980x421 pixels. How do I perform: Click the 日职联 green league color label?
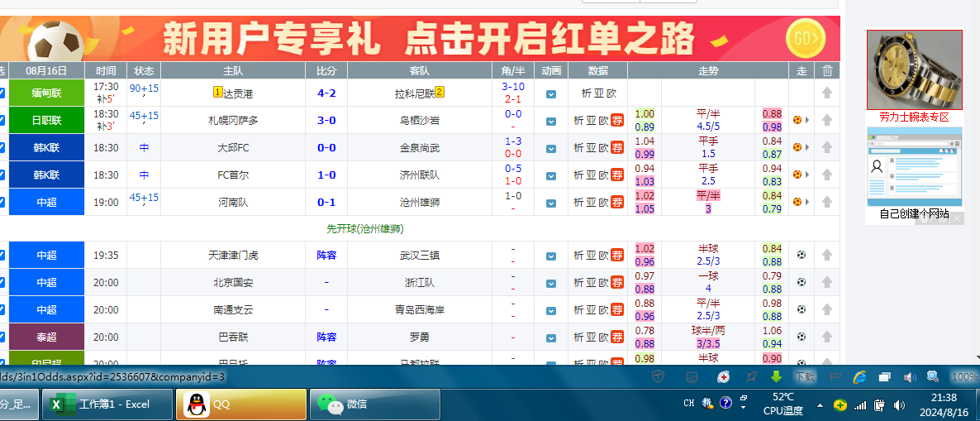46,121
